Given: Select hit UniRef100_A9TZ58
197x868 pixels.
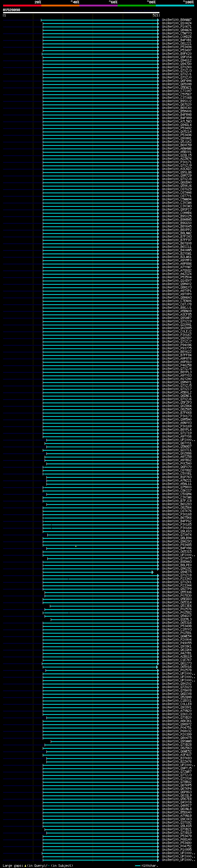Looking at the screenshot, I should pos(176,457).
